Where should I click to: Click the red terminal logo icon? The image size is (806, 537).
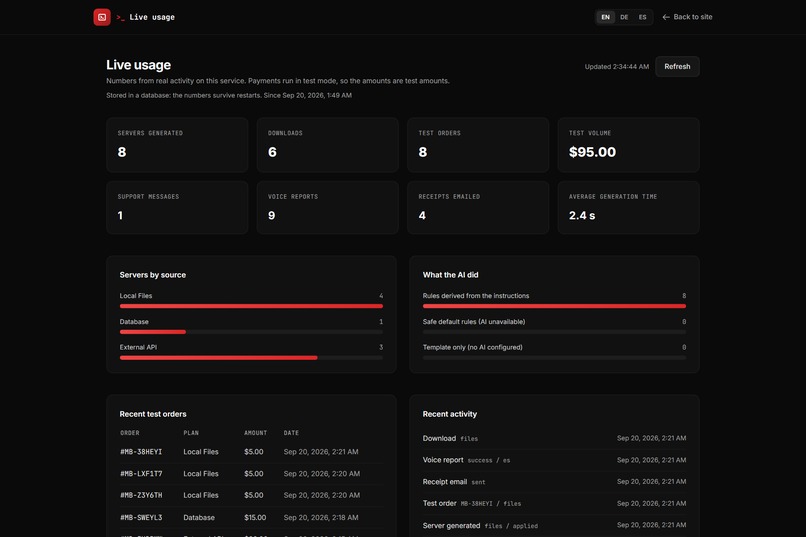click(102, 17)
